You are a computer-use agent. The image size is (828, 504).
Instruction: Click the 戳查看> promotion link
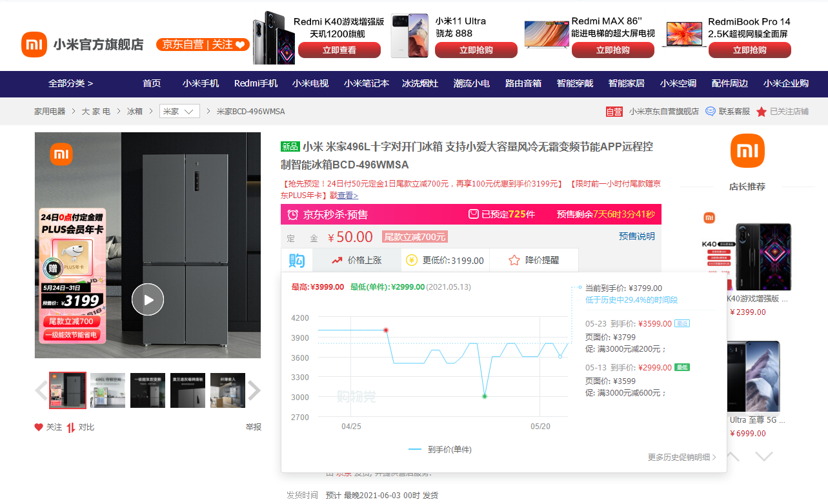[x=344, y=196]
